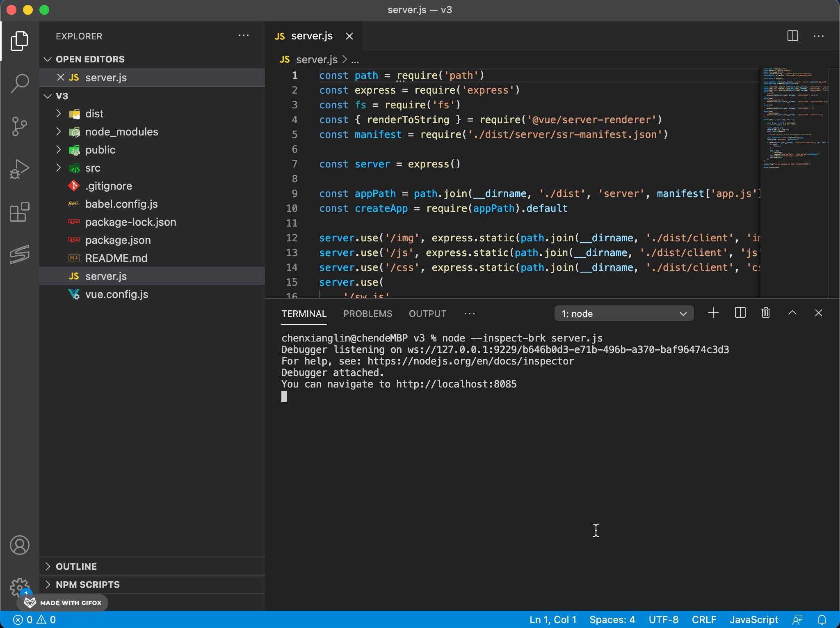
Task: Split the editor to the right
Action: 792,36
